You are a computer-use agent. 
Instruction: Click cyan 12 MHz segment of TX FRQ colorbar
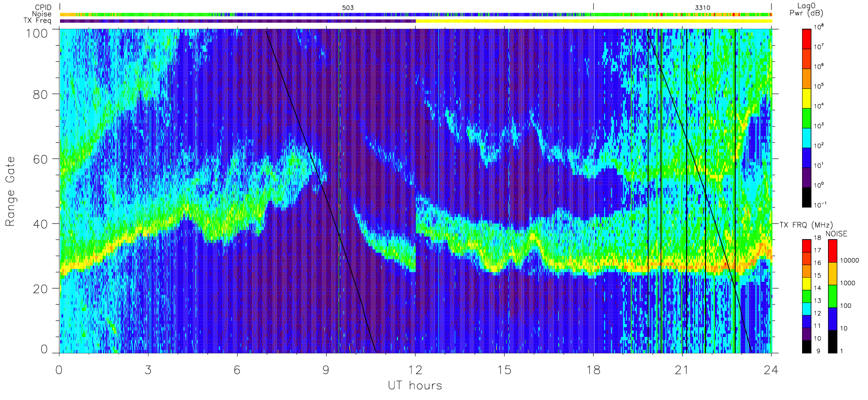point(806,309)
